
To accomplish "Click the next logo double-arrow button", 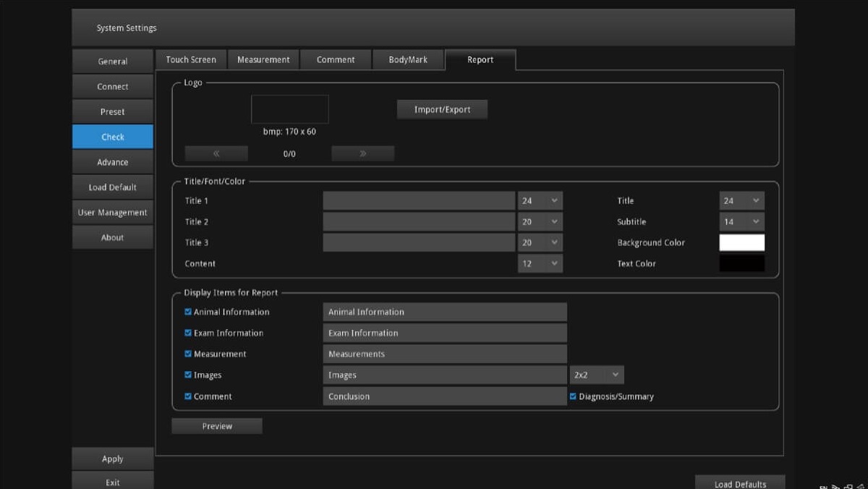I will pos(362,153).
